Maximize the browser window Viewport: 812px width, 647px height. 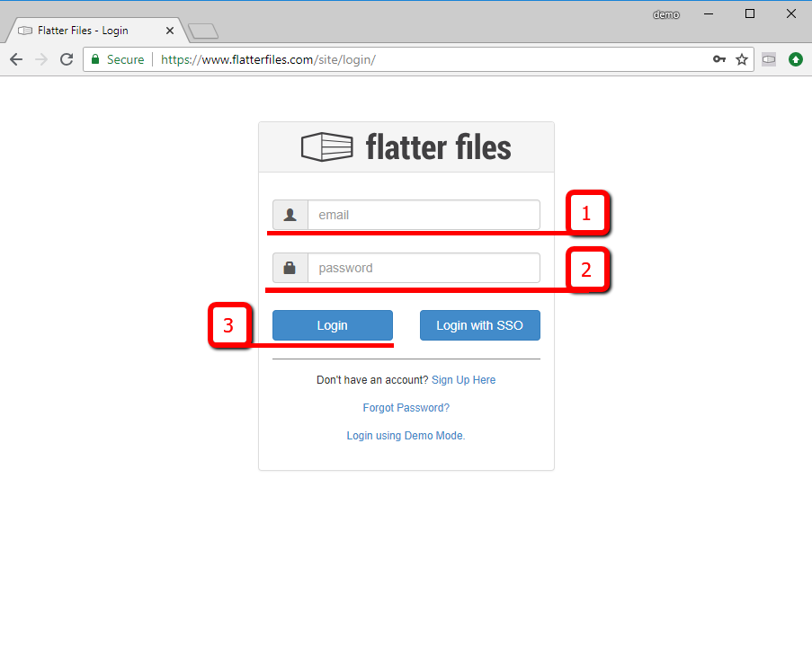(x=750, y=14)
